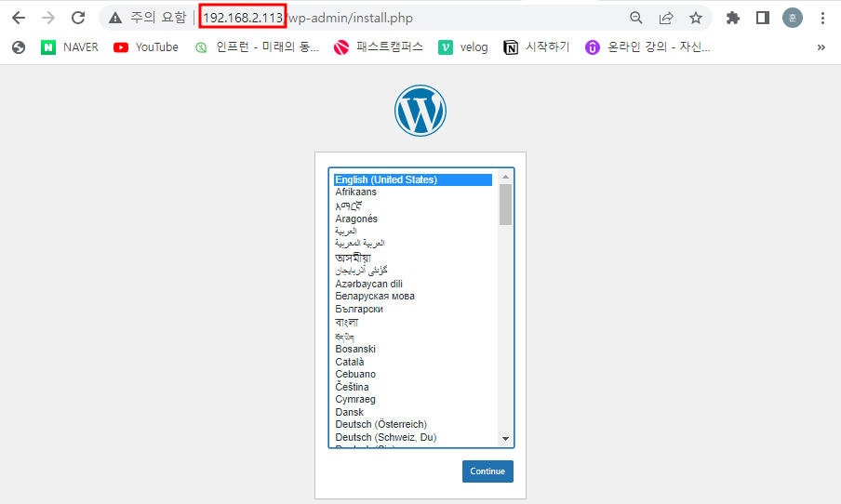Select Bosanski in the language list
The height and width of the screenshot is (504, 841).
click(x=413, y=349)
